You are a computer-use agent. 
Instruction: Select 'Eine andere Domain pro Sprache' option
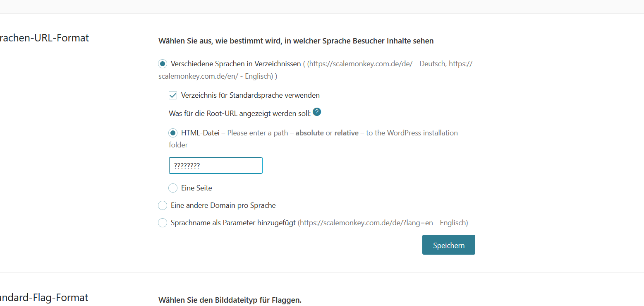(163, 205)
